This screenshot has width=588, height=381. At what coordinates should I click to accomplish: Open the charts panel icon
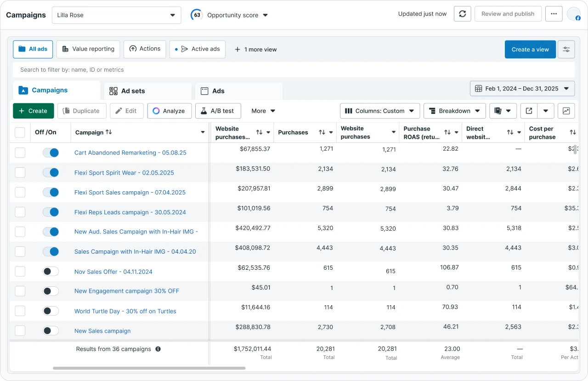tap(566, 111)
